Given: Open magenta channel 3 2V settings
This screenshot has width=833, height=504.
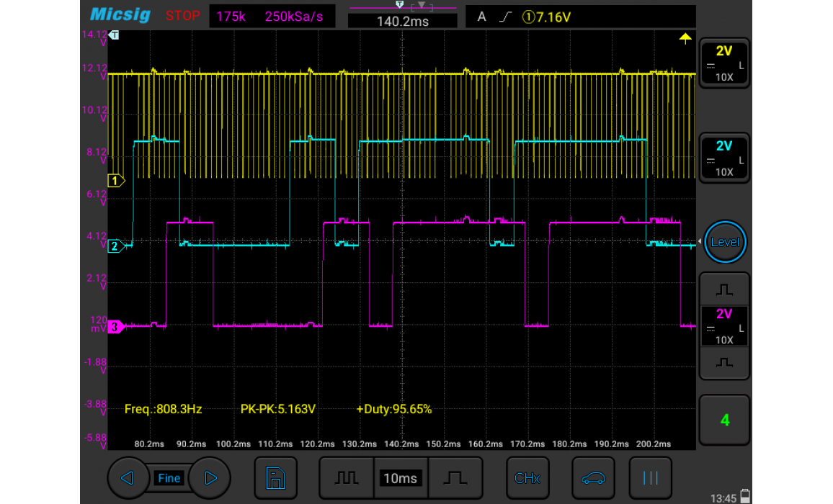Looking at the screenshot, I should coord(724,326).
